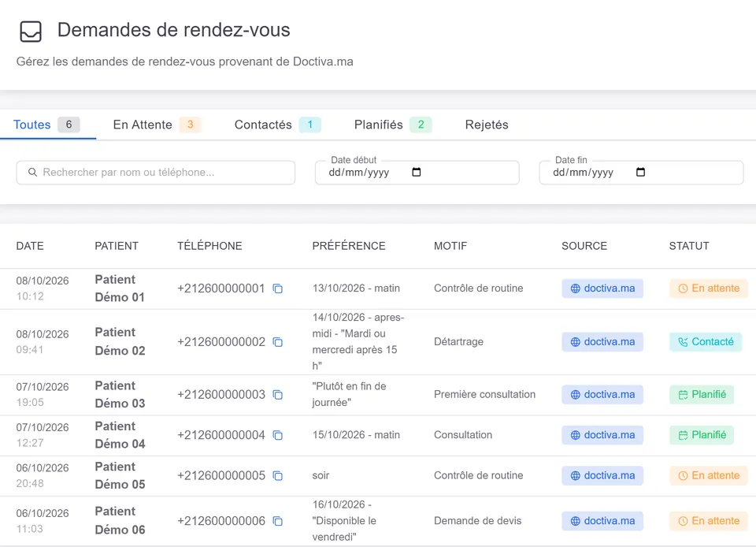Click the MOTIF column header
The image size is (756, 547).
(x=450, y=246)
